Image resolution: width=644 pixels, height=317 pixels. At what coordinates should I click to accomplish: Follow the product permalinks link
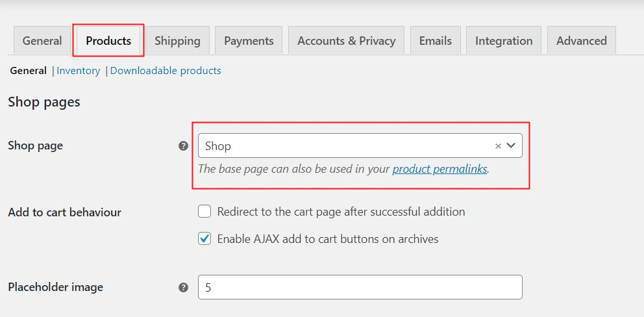(440, 169)
